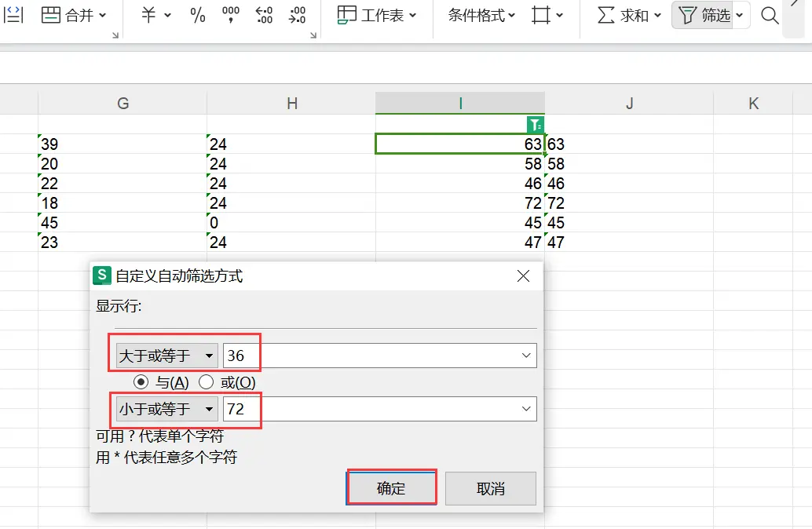This screenshot has height=529, width=812.
Task: Click cell containing 23 in column G
Action: [123, 243]
